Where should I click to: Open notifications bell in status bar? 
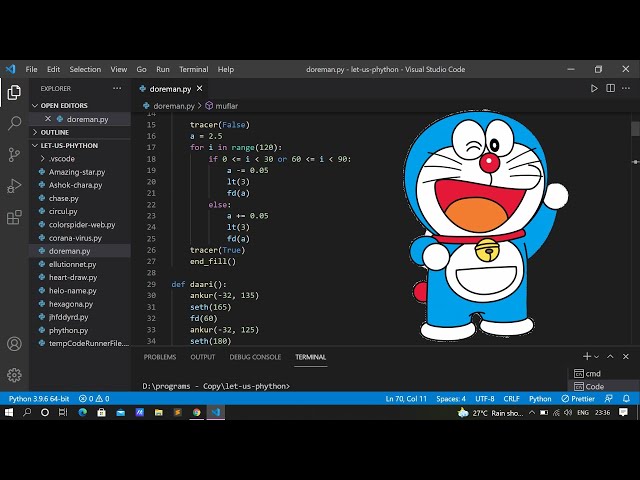click(x=626, y=398)
